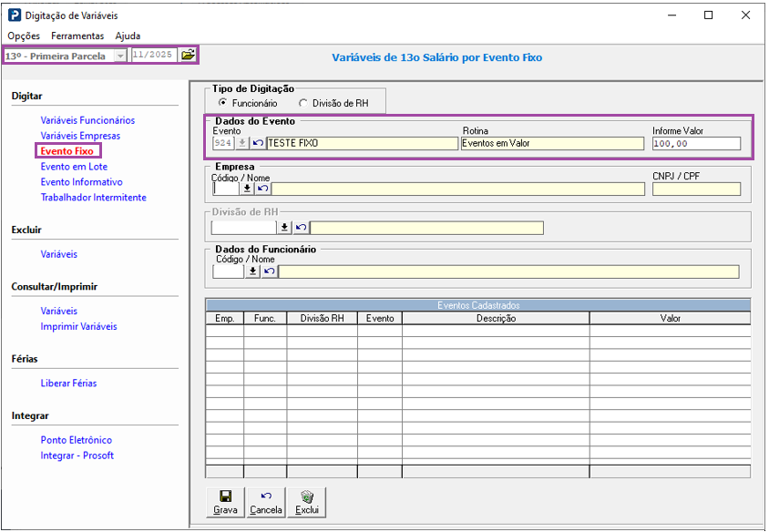Open the Evento em Lote link

pos(74,167)
